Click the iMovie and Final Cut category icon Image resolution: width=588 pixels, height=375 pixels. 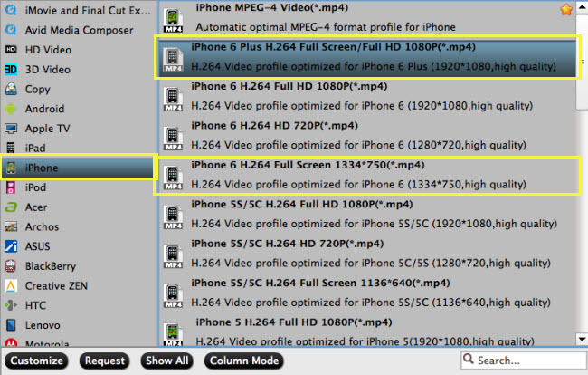pyautogui.click(x=11, y=10)
